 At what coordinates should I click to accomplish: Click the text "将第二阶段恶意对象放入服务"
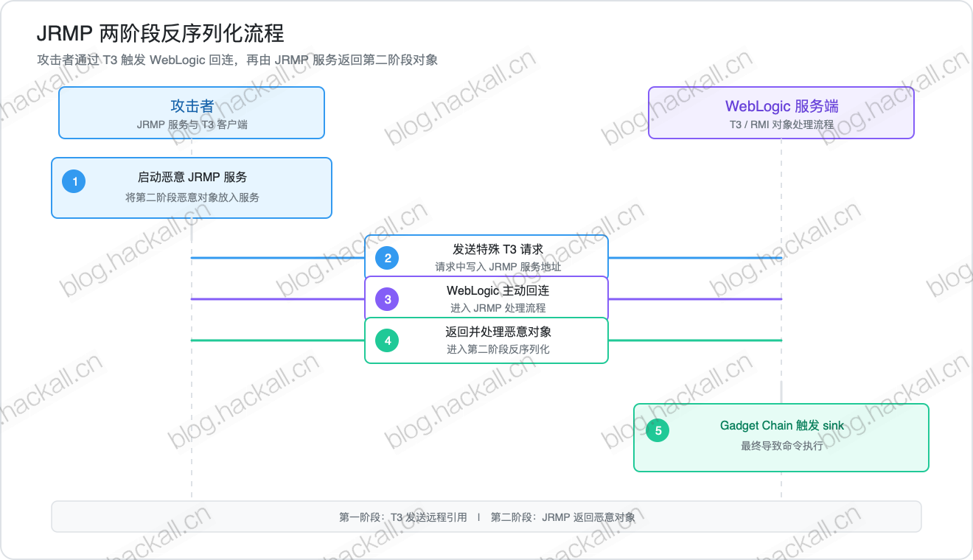pos(192,197)
